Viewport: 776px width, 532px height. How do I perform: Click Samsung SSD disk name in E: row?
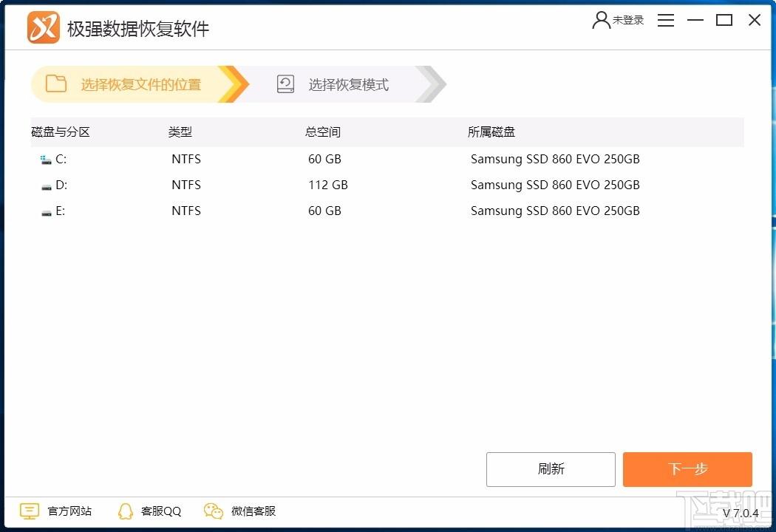coord(555,211)
